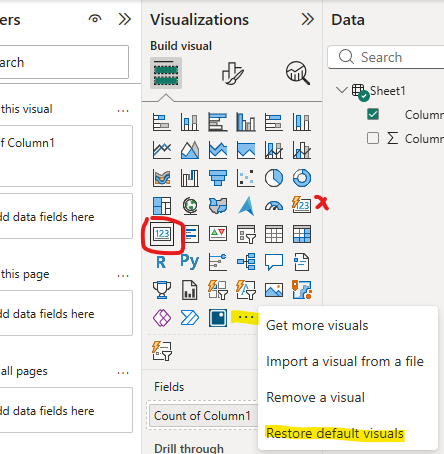
Task: Collapse the Sheet1 table tree
Action: [x=341, y=90]
